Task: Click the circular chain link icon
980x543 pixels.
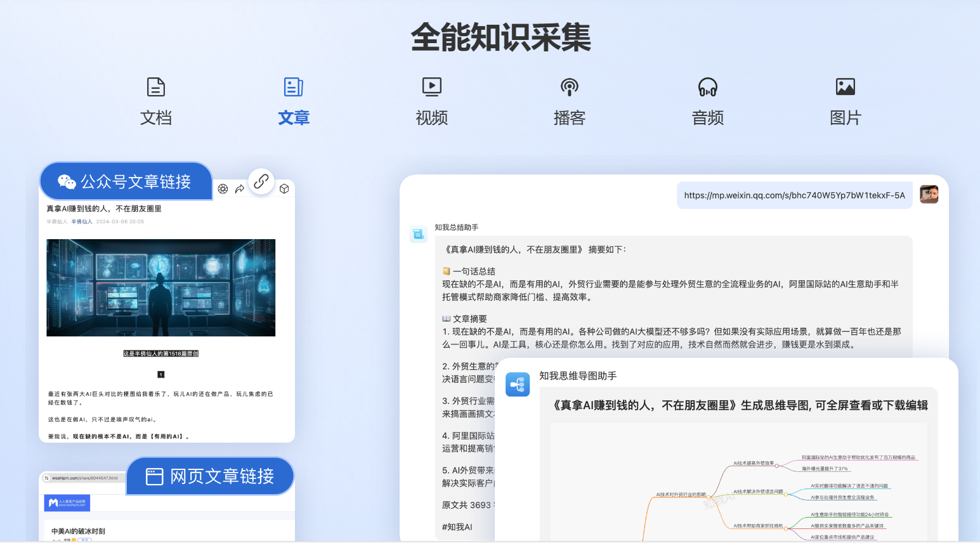Action: coord(261,182)
